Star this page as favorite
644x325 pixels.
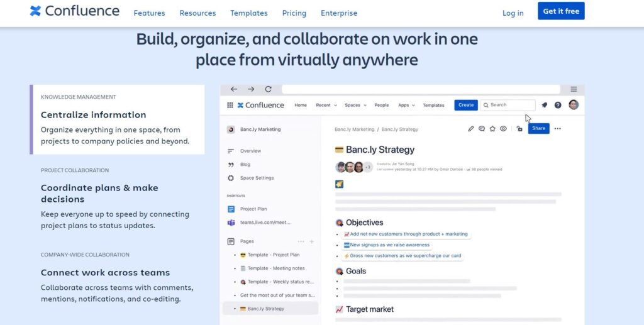tap(492, 129)
